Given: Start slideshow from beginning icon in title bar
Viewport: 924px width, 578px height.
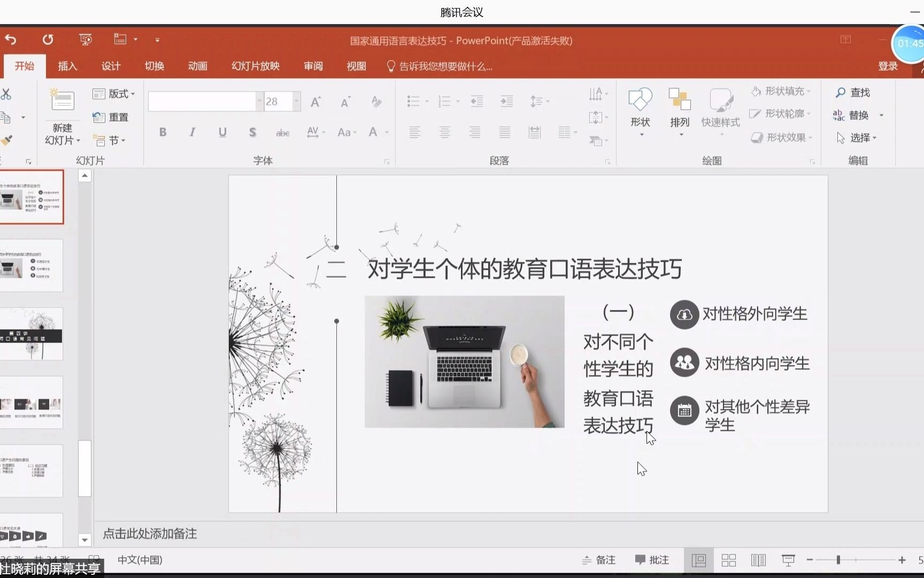Looking at the screenshot, I should pyautogui.click(x=86, y=40).
